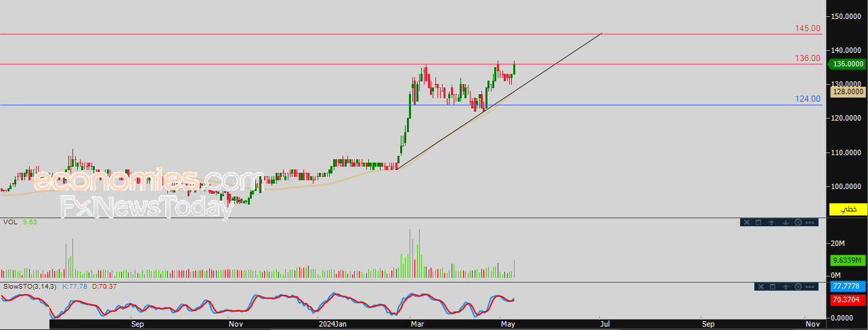Close the VOL indicator pane
Screen dimensions: 868x330
pos(747,222)
